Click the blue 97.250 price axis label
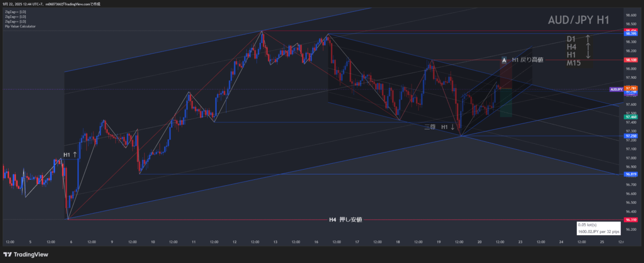The height and width of the screenshot is (263, 644). (x=631, y=136)
